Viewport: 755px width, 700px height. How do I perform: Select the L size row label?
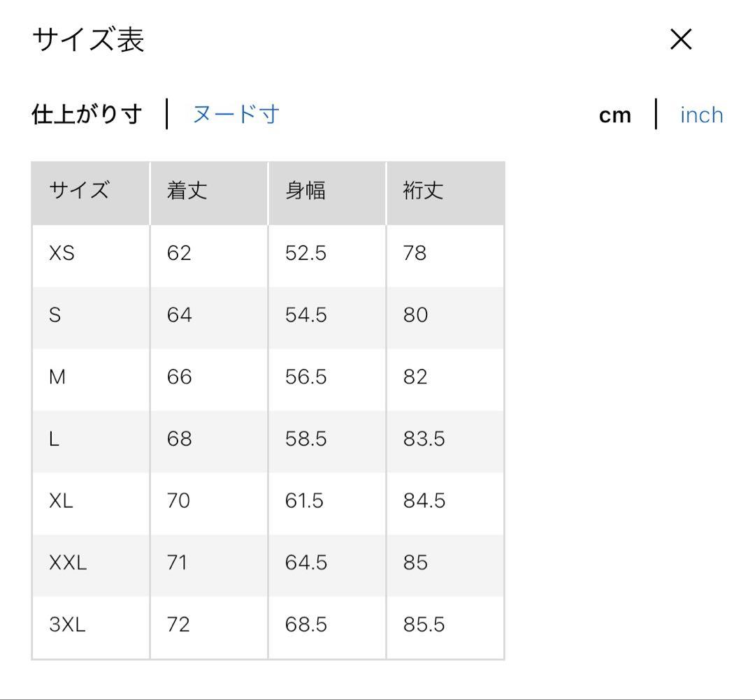coord(54,439)
